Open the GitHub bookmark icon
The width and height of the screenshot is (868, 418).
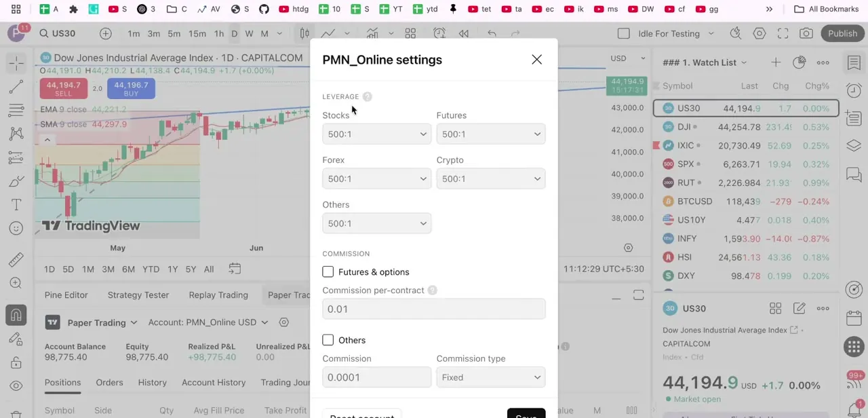coord(264,9)
